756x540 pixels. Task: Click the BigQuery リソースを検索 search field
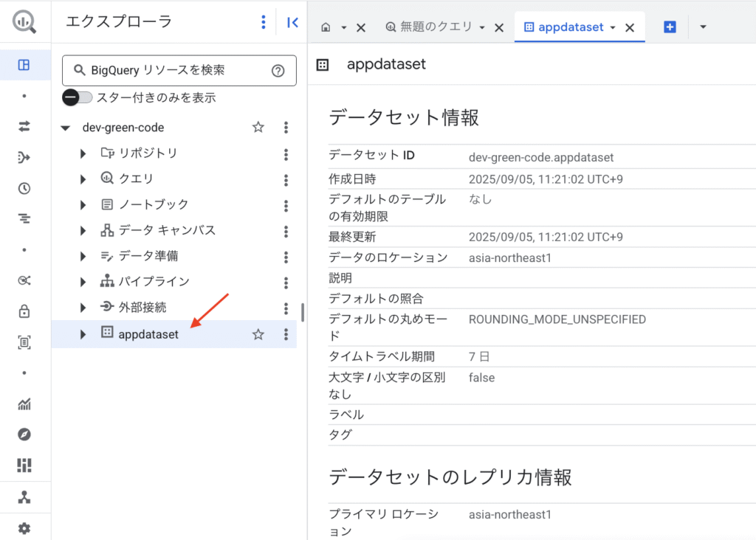[x=170, y=71]
